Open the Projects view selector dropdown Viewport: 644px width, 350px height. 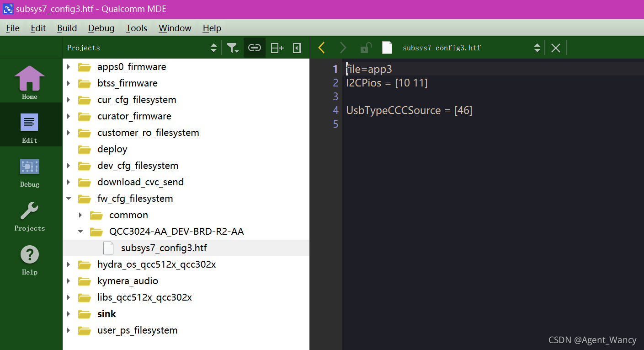pyautogui.click(x=213, y=48)
